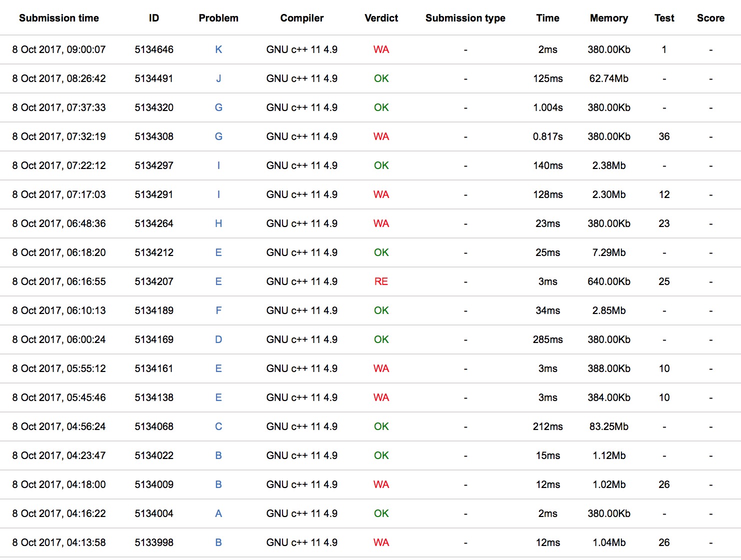The image size is (741, 560).
Task: Click problem B link for submission 5134022
Action: (218, 455)
